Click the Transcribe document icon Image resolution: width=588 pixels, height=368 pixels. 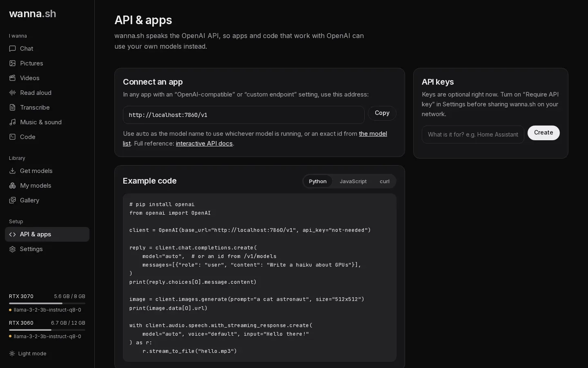[x=12, y=108]
